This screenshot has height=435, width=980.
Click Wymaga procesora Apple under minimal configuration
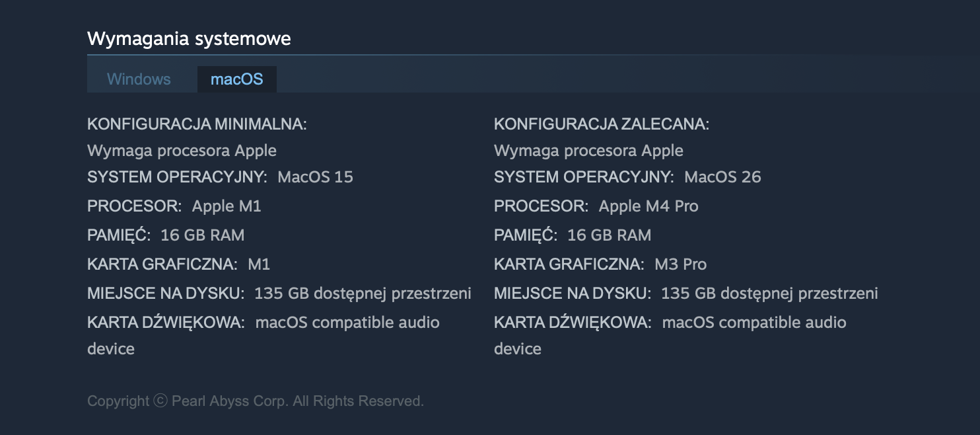[x=182, y=151]
